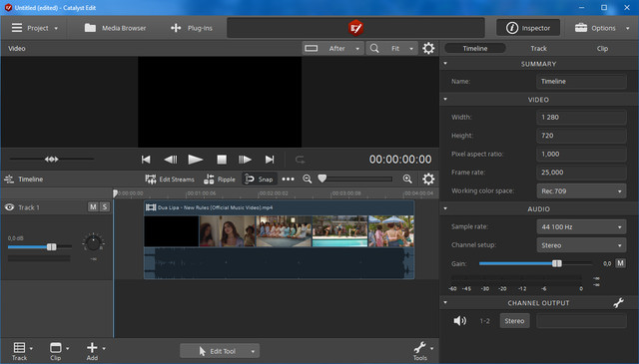This screenshot has height=364, width=639.
Task: Open the Working color space dropdown
Action: (x=581, y=190)
